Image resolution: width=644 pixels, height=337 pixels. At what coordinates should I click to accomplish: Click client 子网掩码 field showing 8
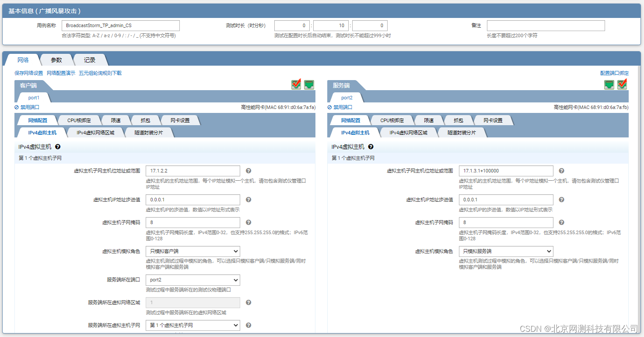point(193,222)
